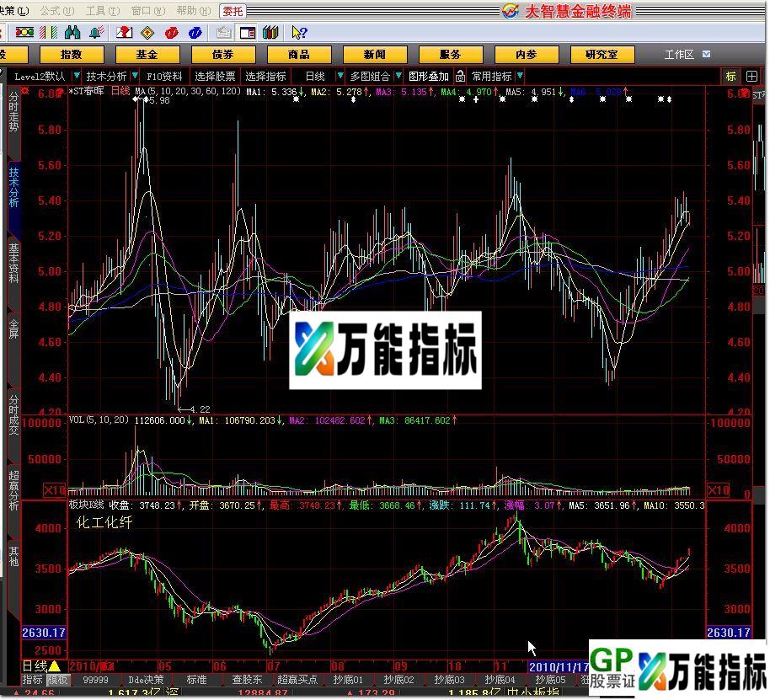This screenshot has width=770, height=700.
Task: Toggle the lock icon beside 图形叠加
Action: click(x=460, y=76)
